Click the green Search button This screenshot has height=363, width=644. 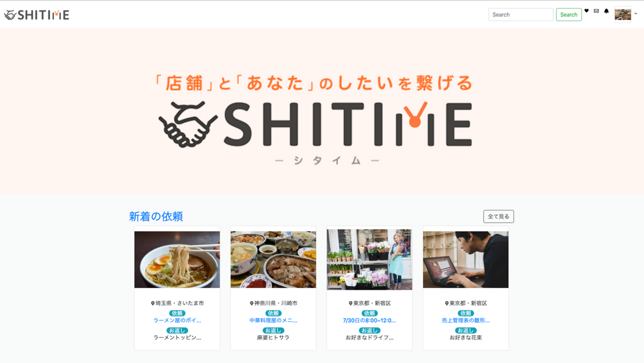(x=569, y=14)
